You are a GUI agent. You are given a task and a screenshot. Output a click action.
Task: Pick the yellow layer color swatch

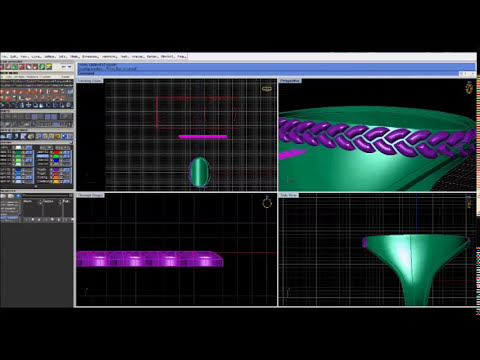pos(56,182)
